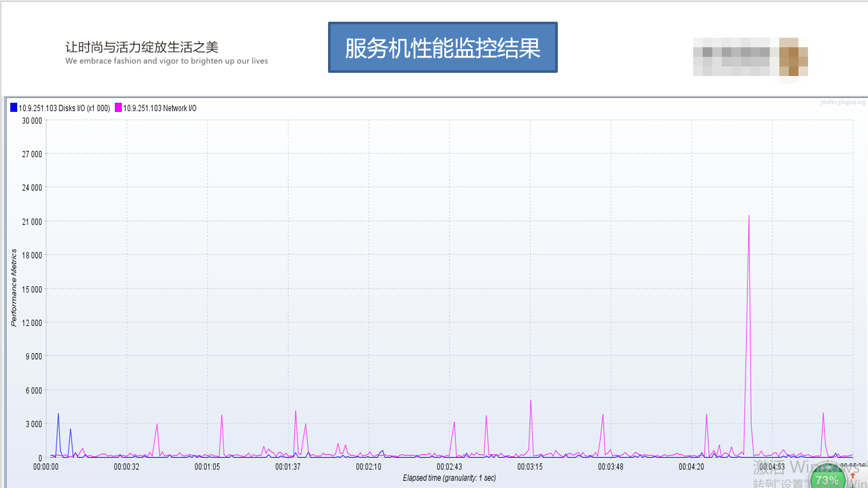This screenshot has width=868, height=488.
Task: Click the 00:03:15 time axis label
Action: (530, 467)
